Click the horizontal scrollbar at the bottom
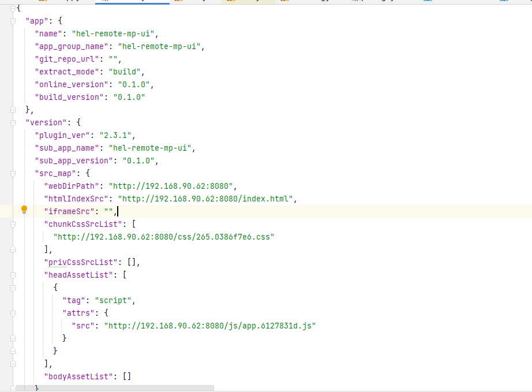 [x=115, y=389]
